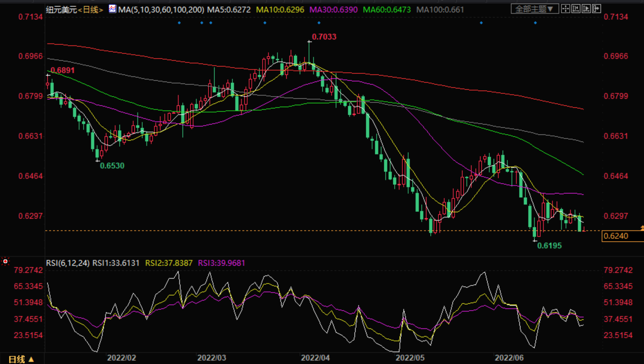
Task: Click the orange 0.6240 current price tag
Action: click(x=616, y=236)
